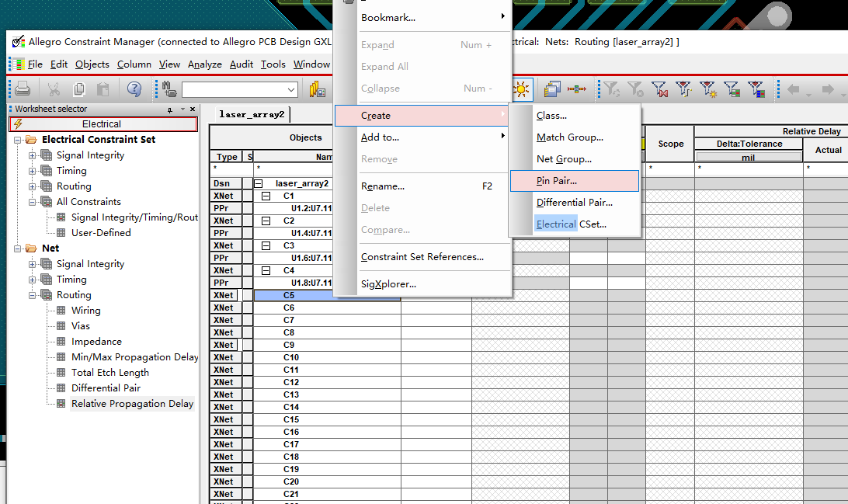The image size is (848, 504).
Task: Click the Electrical worksheet button
Action: click(x=103, y=124)
